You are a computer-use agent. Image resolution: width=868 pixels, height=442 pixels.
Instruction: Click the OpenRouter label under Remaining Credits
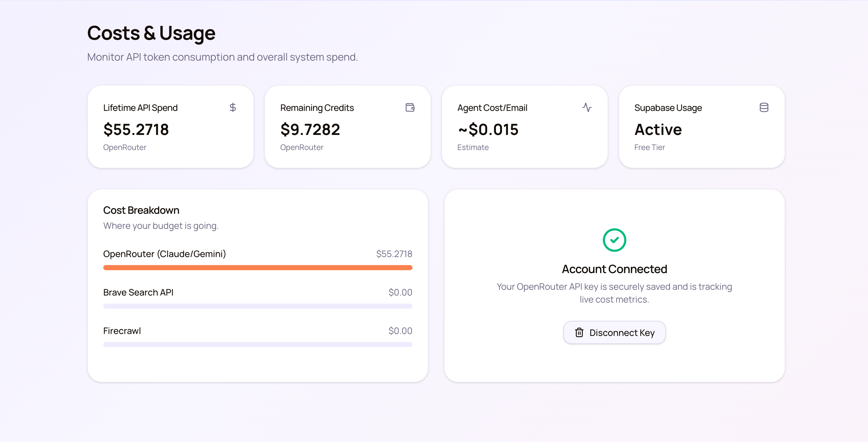(302, 147)
